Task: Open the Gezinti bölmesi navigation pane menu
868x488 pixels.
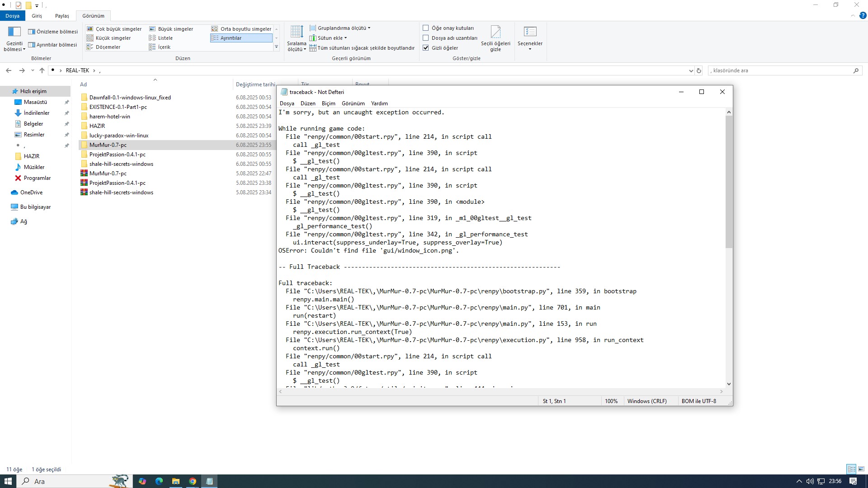Action: (14, 39)
